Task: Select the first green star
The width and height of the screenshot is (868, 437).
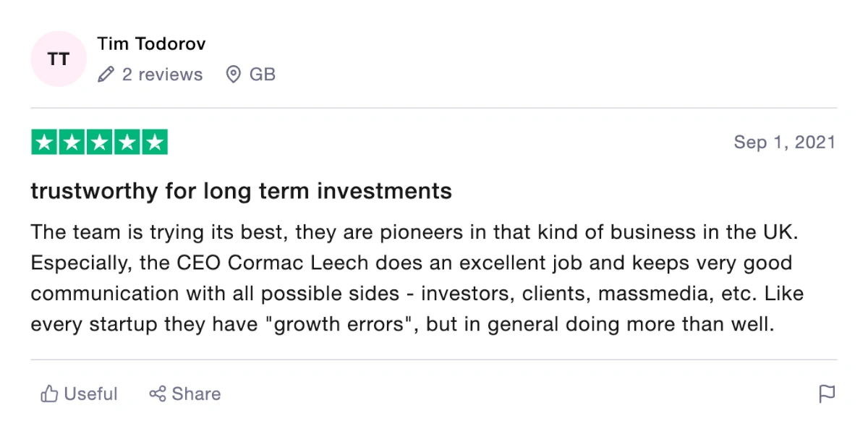Action: tap(44, 142)
